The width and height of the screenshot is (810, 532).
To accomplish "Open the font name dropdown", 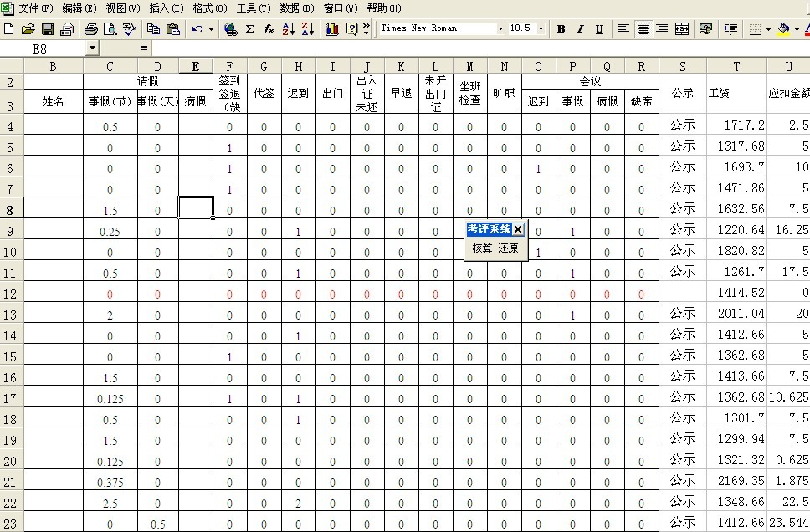I will tap(502, 28).
